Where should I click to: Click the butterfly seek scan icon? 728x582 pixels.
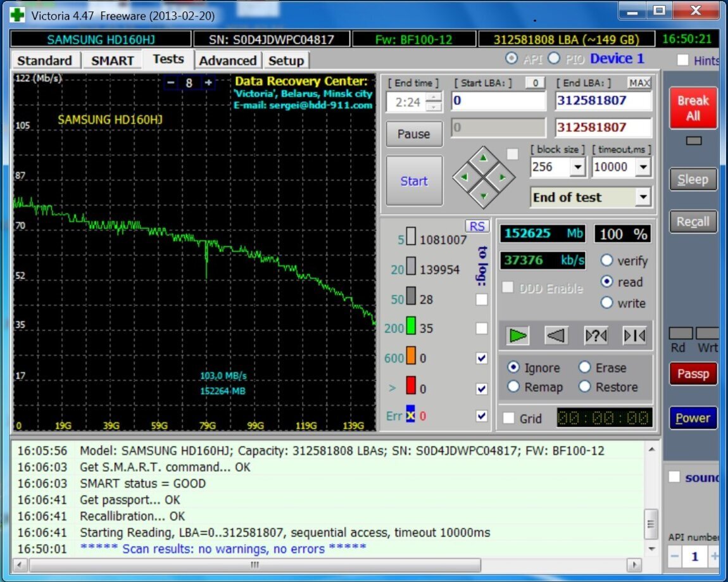[634, 336]
